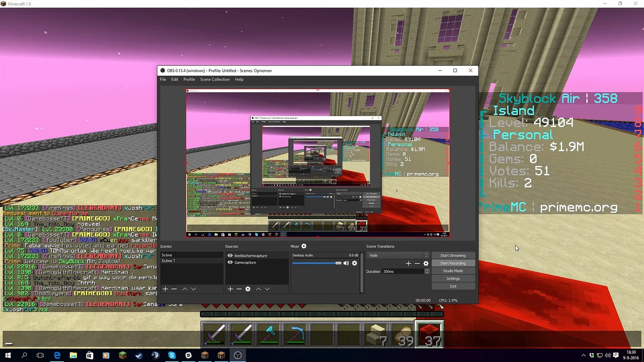
Task: Click the Start Recording button
Action: point(453,263)
